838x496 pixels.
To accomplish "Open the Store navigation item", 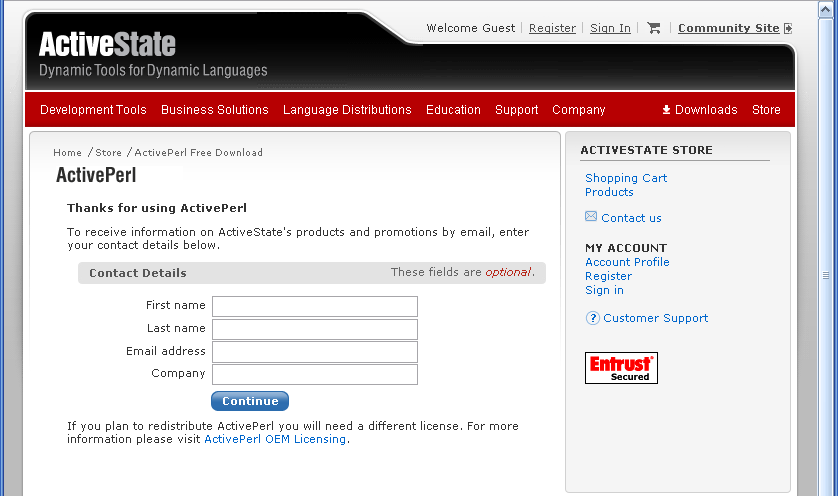I will click(x=766, y=110).
